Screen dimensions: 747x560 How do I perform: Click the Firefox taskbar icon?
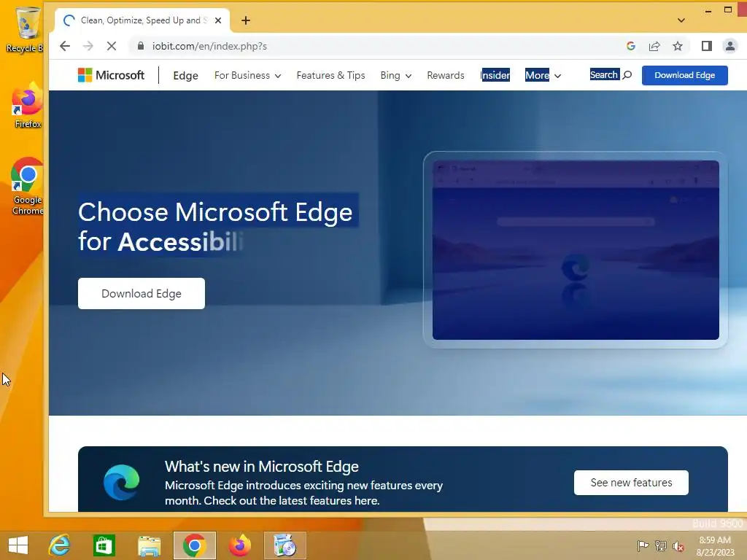[239, 545]
